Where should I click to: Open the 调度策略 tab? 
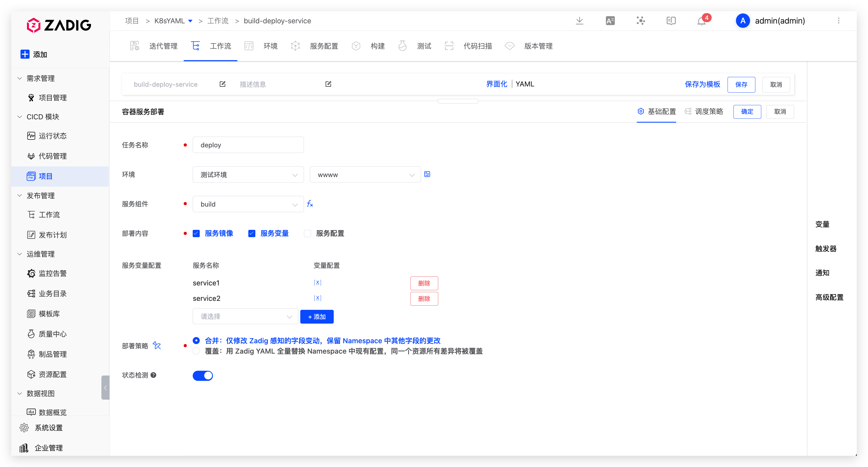704,111
